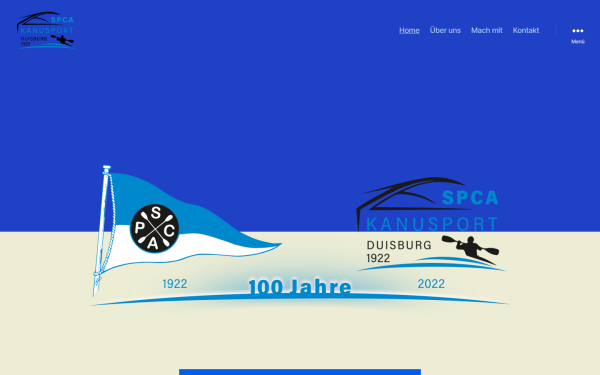Click the 2022 year label

tap(431, 284)
